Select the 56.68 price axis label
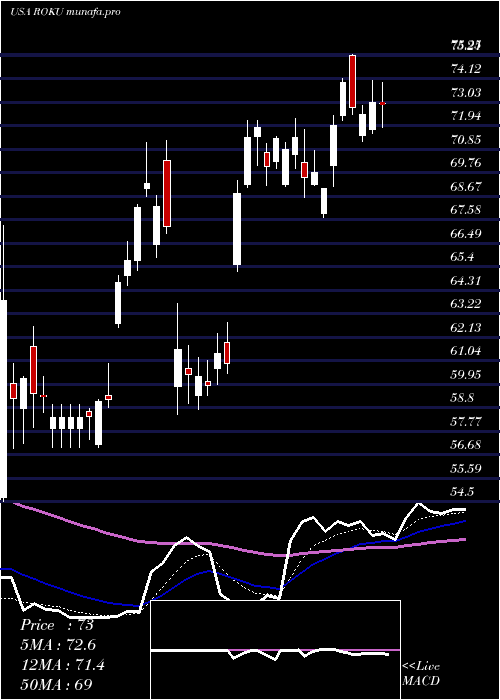The height and width of the screenshot is (700, 500). 466,445
